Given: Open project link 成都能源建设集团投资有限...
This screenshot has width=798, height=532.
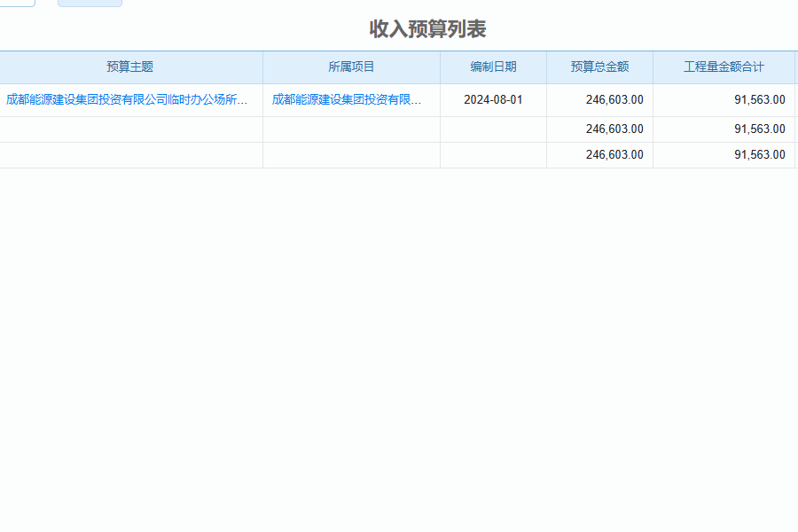Looking at the screenshot, I should (x=347, y=100).
